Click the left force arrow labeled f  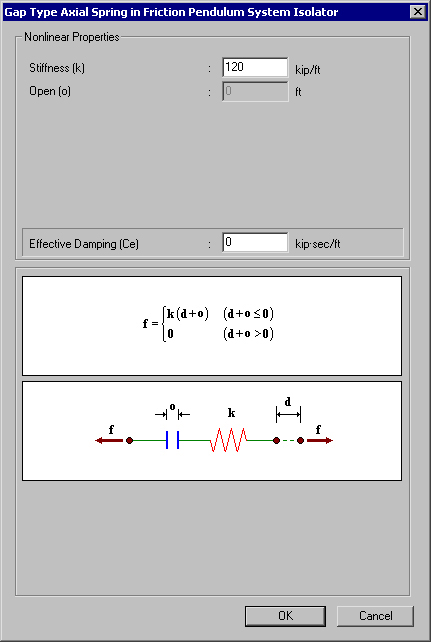pos(109,440)
